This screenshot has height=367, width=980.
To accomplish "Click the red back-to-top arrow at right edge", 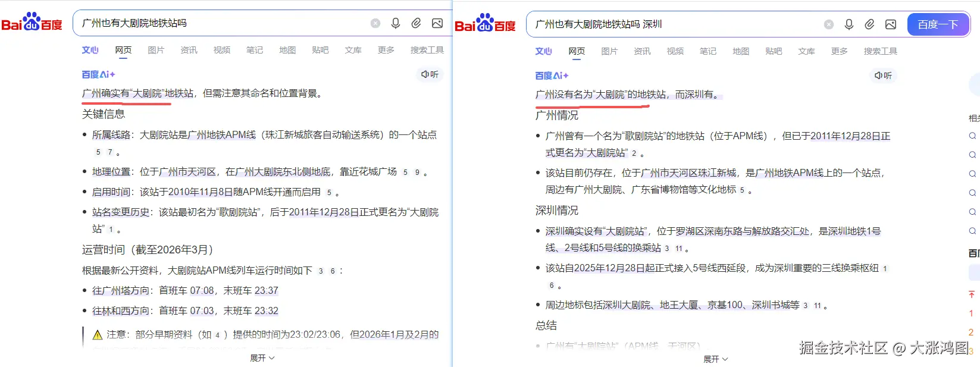I will [x=971, y=294].
